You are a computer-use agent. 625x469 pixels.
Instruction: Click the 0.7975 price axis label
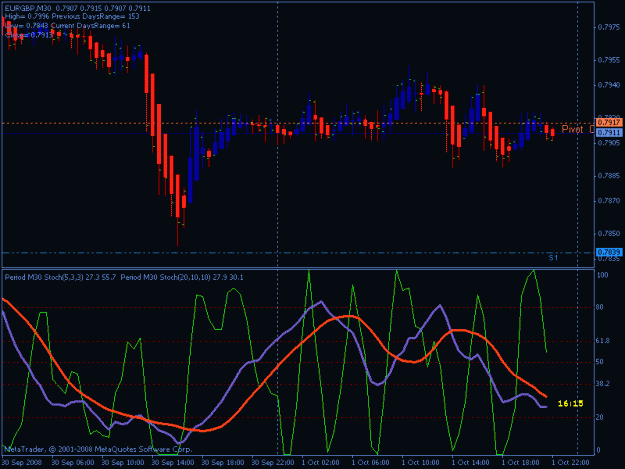[x=609, y=27]
